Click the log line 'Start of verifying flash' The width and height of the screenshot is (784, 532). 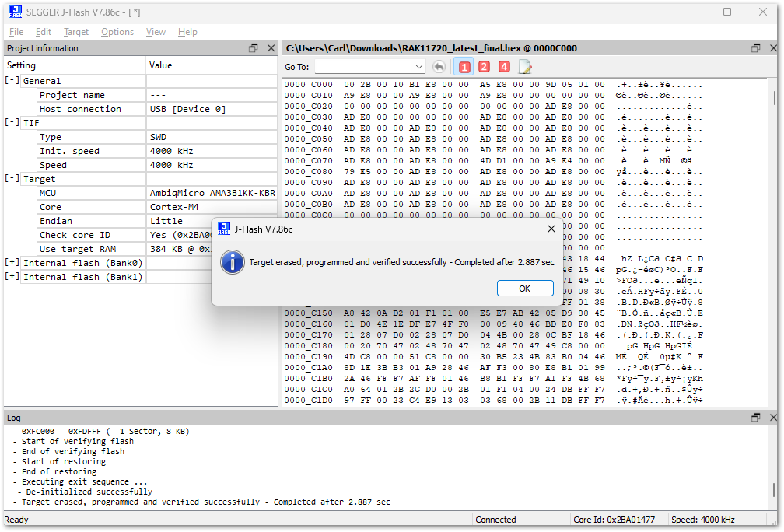pyautogui.click(x=78, y=441)
